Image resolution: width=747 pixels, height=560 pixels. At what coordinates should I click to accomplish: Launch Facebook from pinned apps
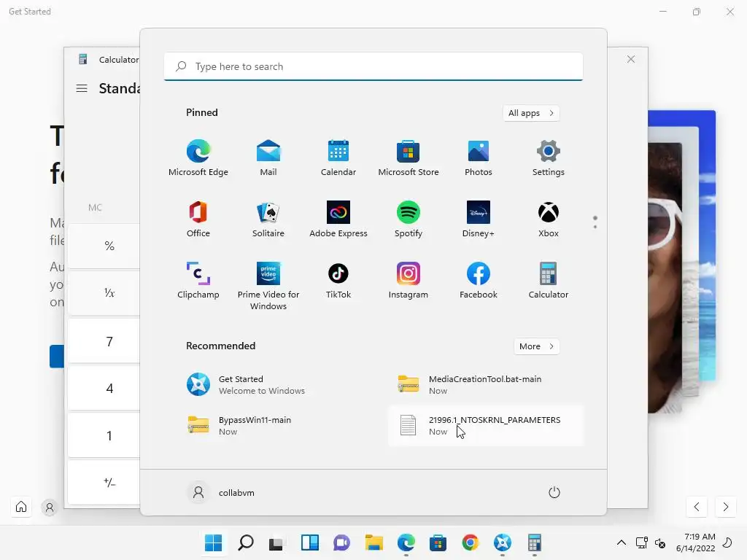click(x=479, y=281)
